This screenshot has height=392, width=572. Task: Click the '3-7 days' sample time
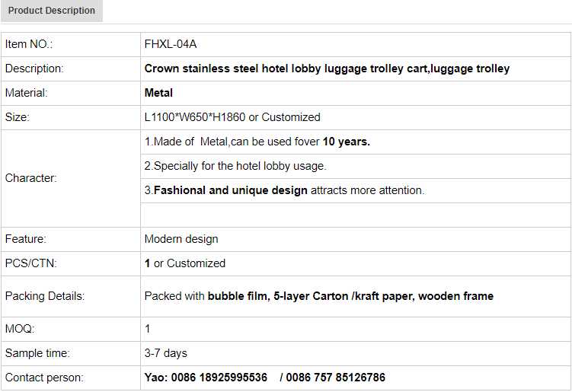[x=165, y=353]
